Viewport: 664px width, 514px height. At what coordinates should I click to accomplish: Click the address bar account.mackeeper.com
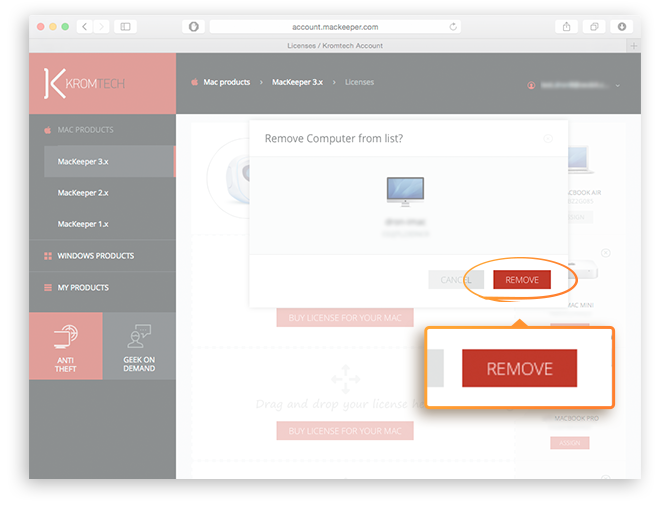pos(335,27)
